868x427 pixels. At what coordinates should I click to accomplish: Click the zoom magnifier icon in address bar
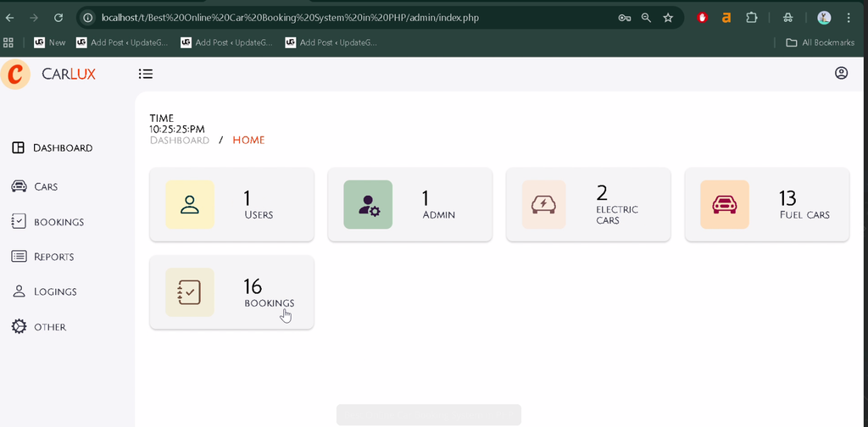pos(646,18)
